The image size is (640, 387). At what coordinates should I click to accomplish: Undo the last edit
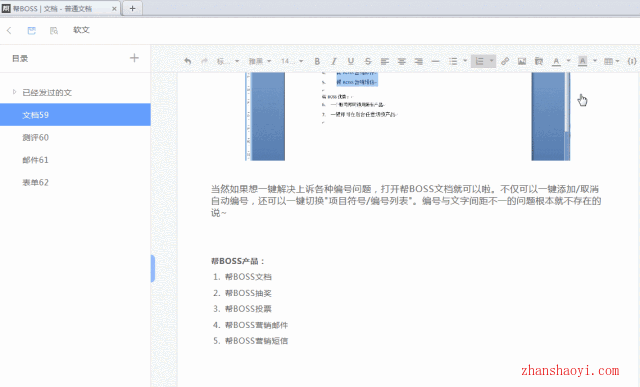coord(187,61)
